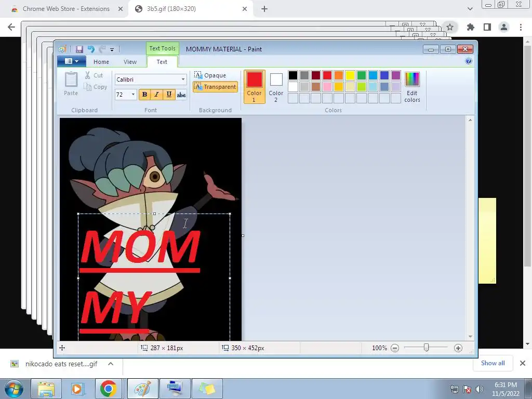Image resolution: width=532 pixels, height=399 pixels.
Task: Toggle Bold formatting
Action: pyautogui.click(x=144, y=95)
